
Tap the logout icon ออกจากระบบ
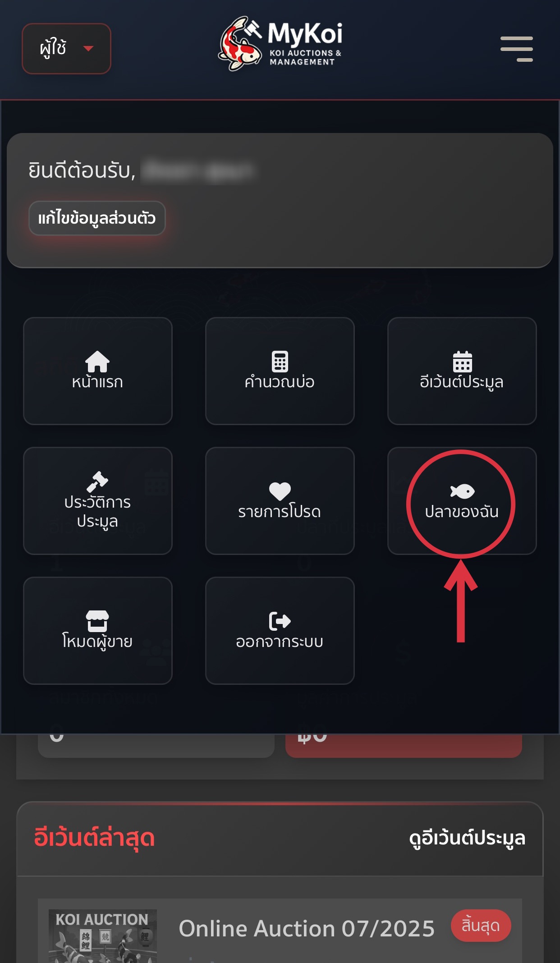(x=280, y=621)
